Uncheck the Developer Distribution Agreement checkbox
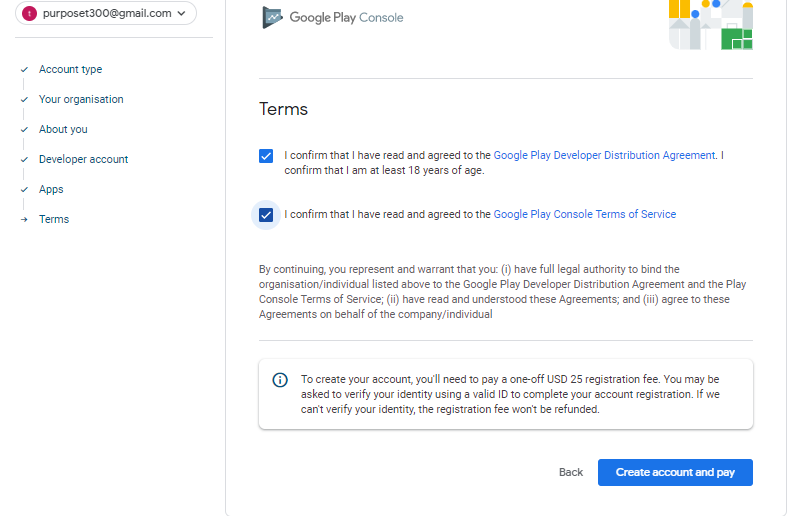The height and width of the screenshot is (516, 796). pos(266,156)
